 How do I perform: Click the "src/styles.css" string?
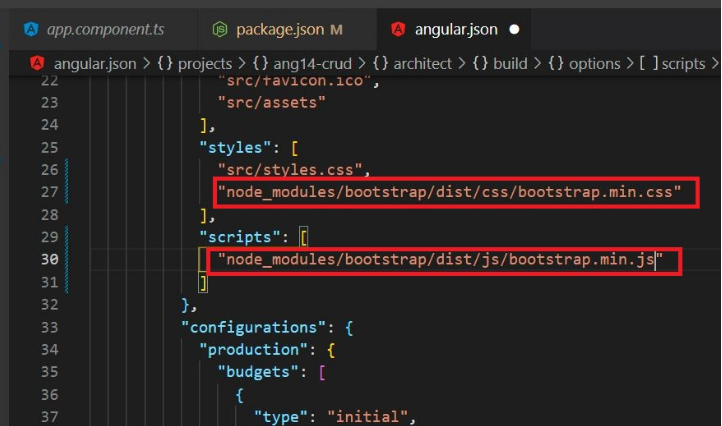click(290, 169)
